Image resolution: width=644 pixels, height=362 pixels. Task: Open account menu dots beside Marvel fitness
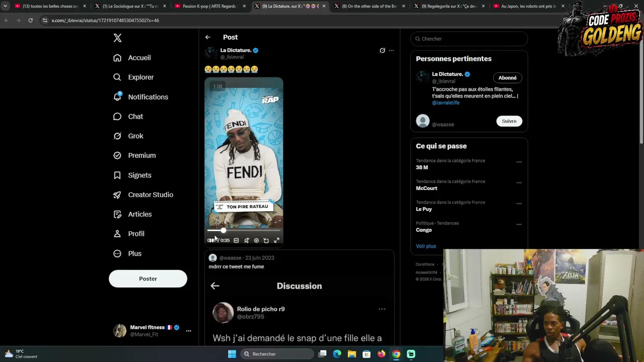(189, 331)
